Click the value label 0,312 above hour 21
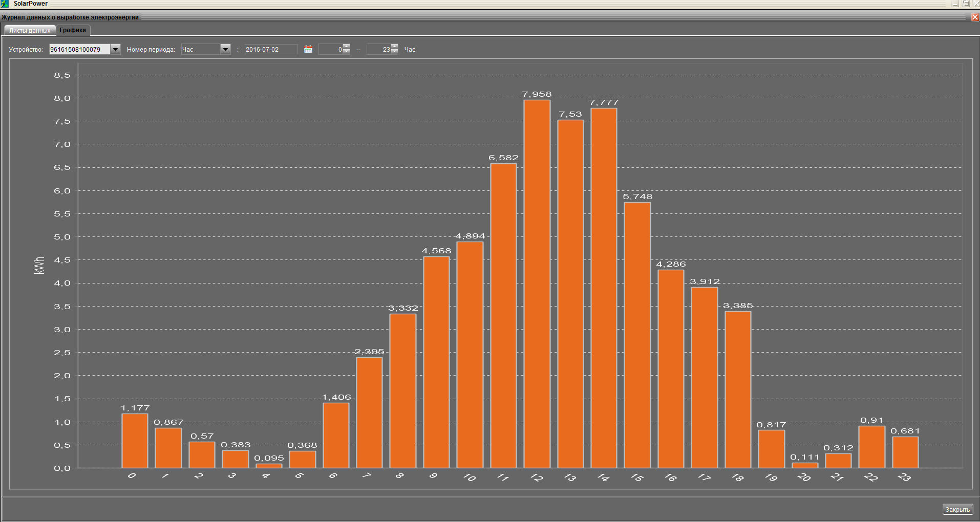This screenshot has height=522, width=980. tap(838, 448)
